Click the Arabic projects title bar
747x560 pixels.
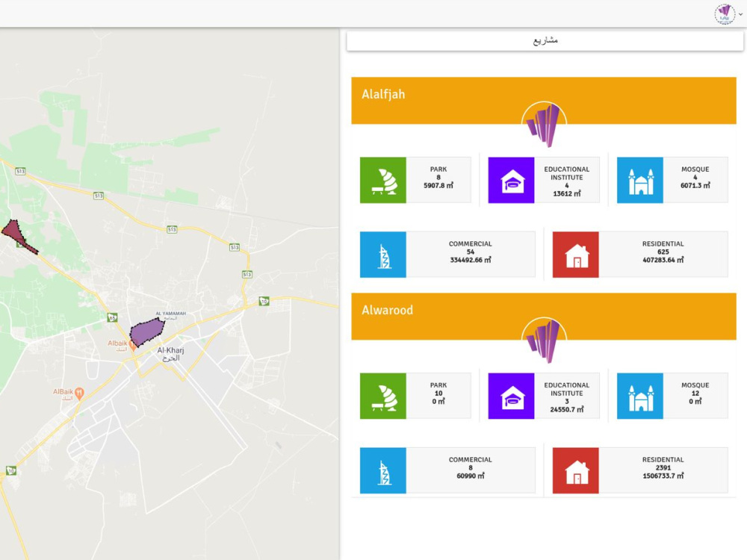[x=545, y=41]
